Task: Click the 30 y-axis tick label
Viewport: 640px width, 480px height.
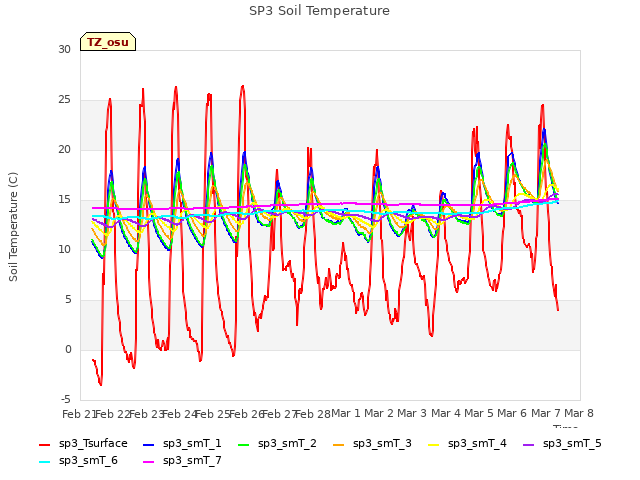Action: click(x=64, y=50)
